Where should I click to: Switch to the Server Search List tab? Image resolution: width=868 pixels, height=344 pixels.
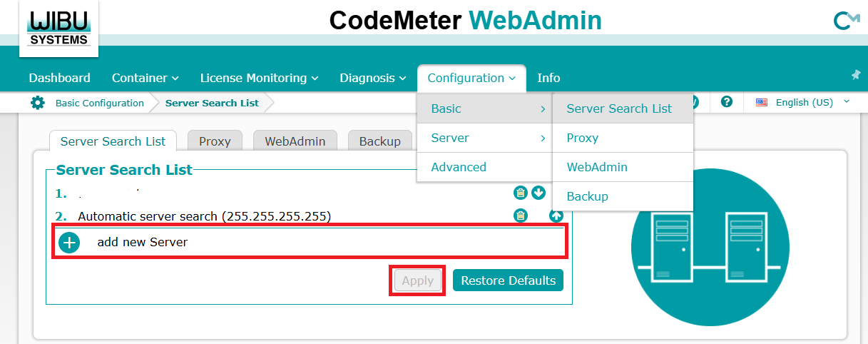[x=113, y=141]
